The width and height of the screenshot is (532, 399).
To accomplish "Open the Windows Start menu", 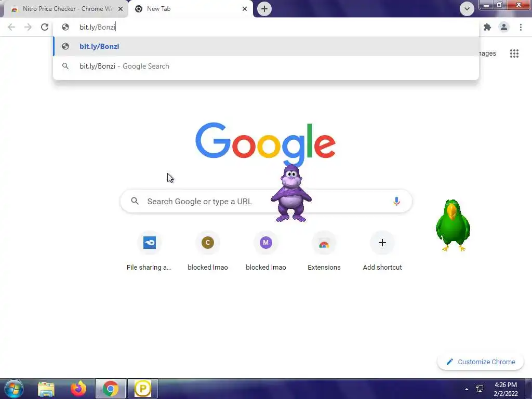I will 14,389.
